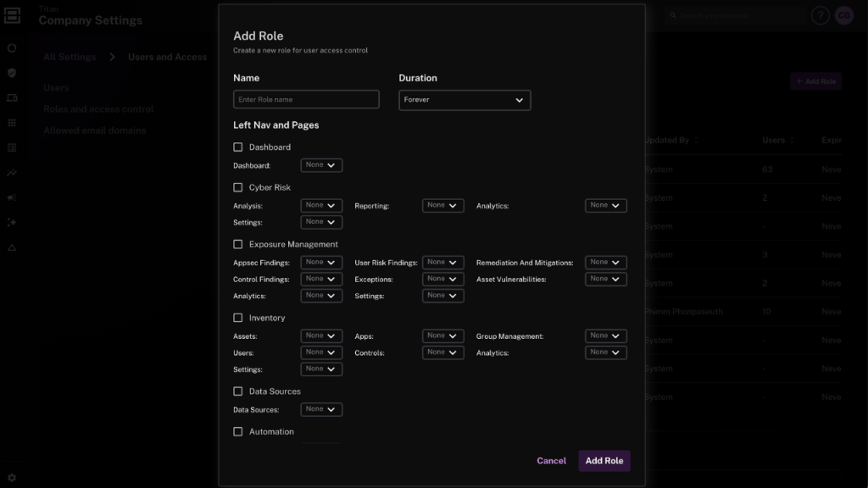Enable the Dashboard checkbox

(238, 147)
